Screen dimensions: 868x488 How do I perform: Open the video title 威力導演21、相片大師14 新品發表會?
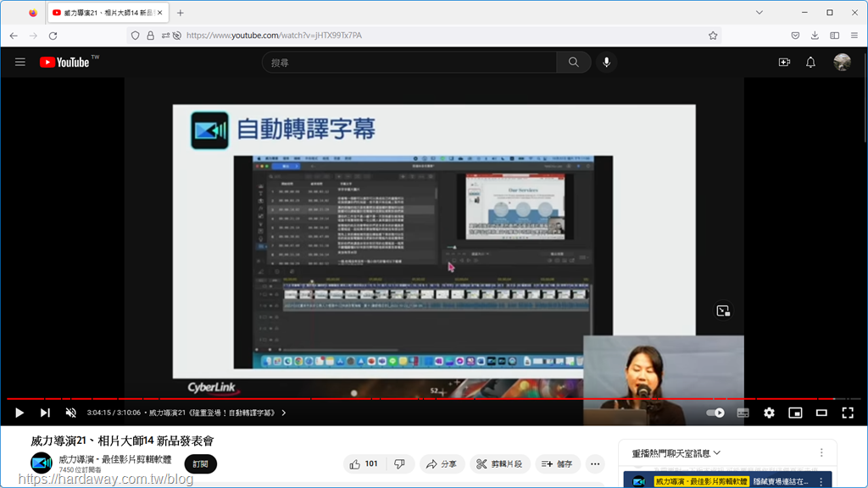coord(122,441)
